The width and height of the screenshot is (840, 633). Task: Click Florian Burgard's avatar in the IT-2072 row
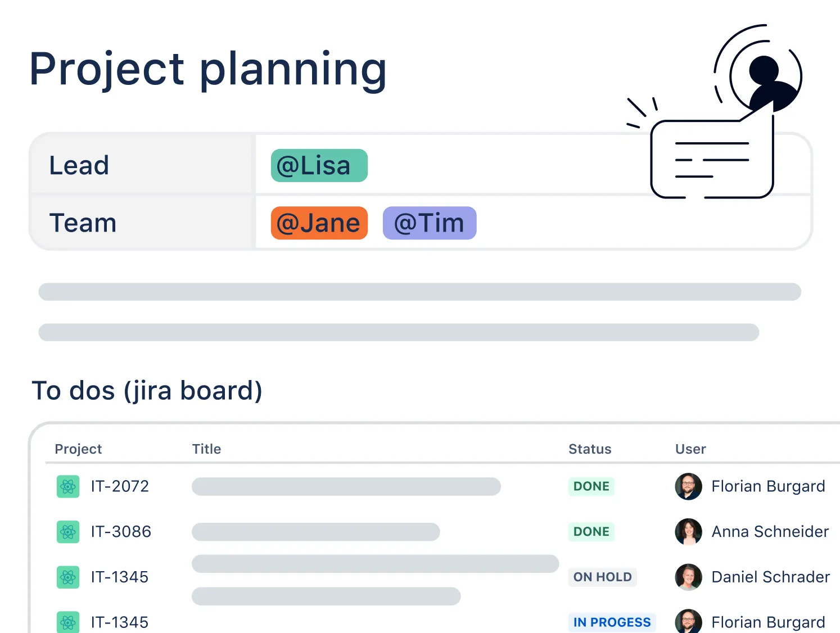click(x=688, y=486)
